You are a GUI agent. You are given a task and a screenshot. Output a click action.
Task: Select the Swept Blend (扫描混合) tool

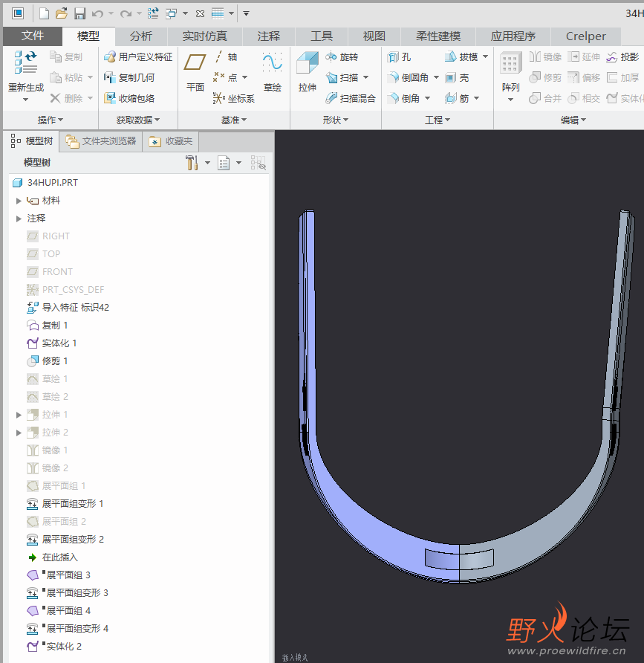351,98
